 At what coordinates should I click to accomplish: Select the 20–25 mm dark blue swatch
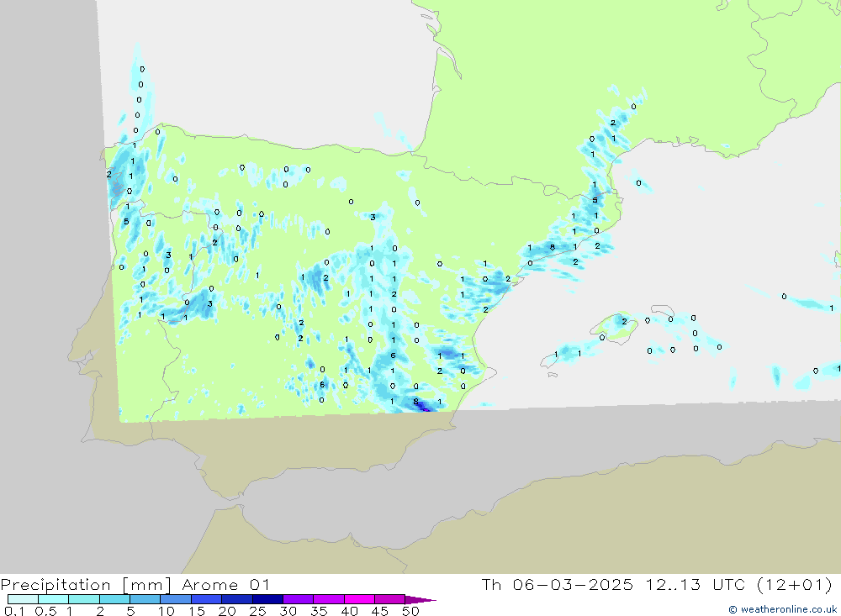click(x=236, y=599)
